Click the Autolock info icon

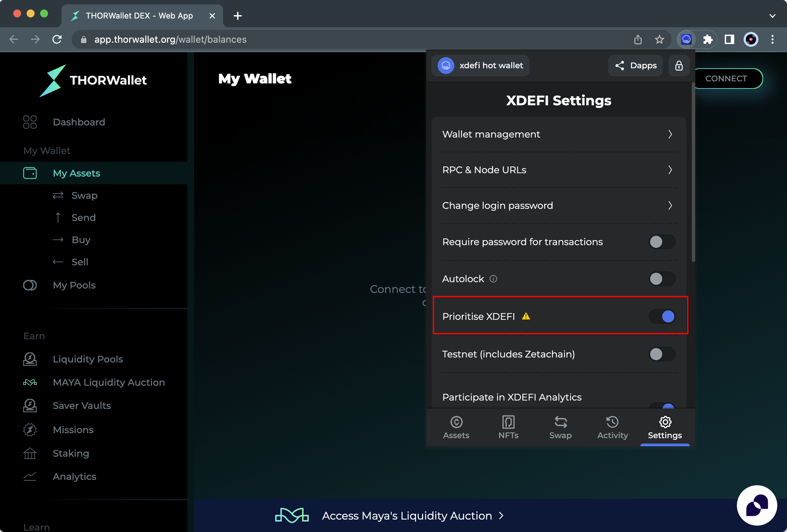[x=493, y=279]
